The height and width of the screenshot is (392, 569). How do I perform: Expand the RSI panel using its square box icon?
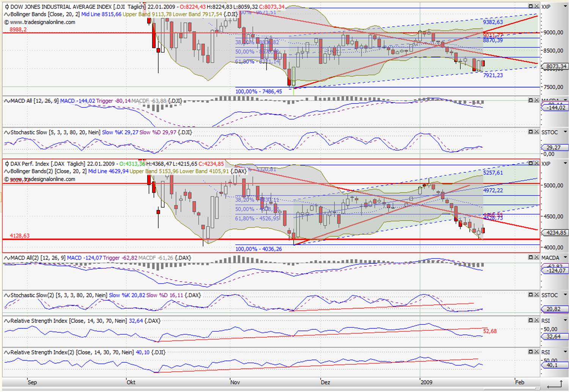(530, 320)
